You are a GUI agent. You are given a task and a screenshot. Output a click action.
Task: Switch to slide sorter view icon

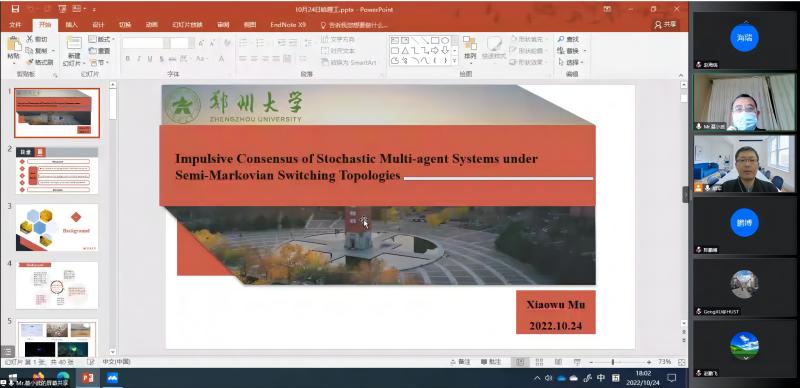coord(539,362)
